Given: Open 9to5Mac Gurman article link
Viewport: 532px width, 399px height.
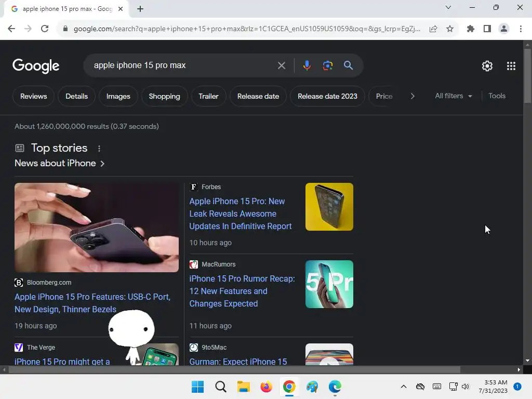Looking at the screenshot, I should pyautogui.click(x=238, y=362).
